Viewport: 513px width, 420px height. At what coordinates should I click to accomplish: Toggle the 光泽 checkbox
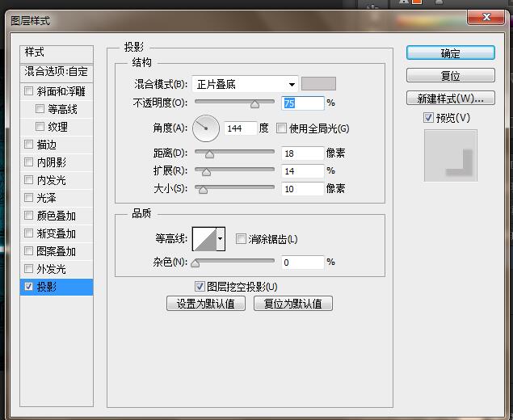[29, 197]
